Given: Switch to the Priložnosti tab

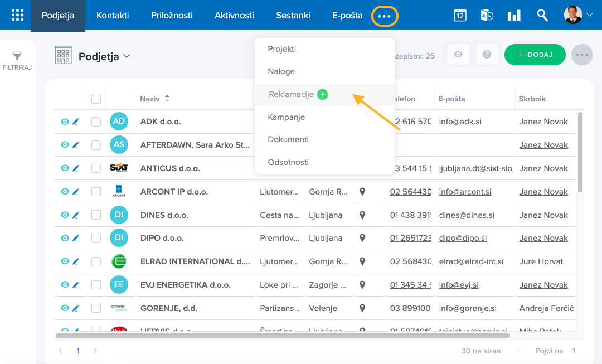Looking at the screenshot, I should pyautogui.click(x=172, y=16).
